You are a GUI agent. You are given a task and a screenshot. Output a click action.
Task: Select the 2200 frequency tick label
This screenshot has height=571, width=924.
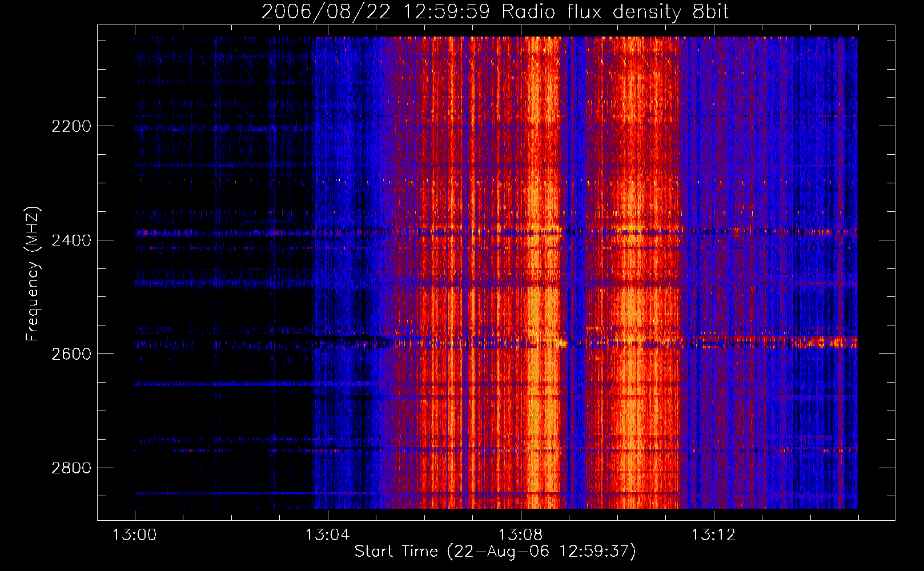tap(71, 126)
